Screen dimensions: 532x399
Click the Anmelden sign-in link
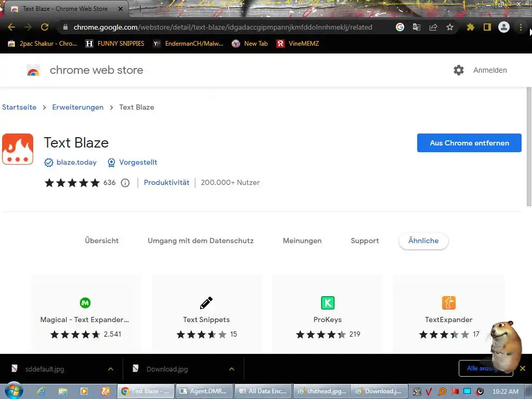point(490,70)
